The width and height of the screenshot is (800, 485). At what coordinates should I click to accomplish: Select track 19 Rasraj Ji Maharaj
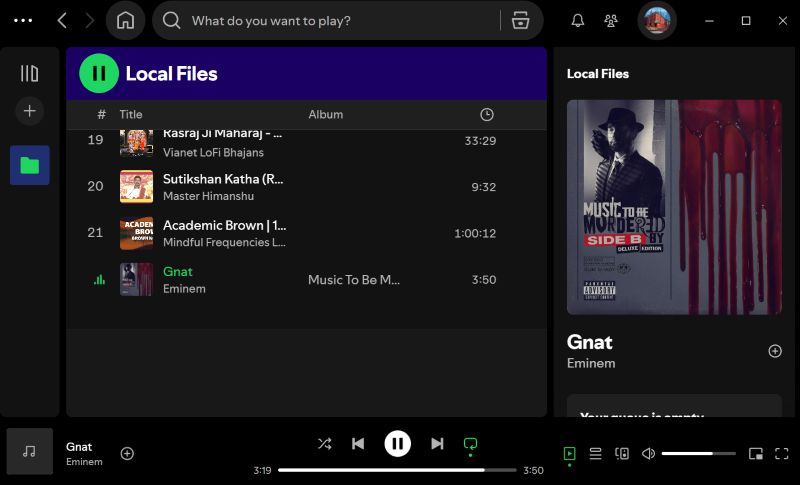306,142
